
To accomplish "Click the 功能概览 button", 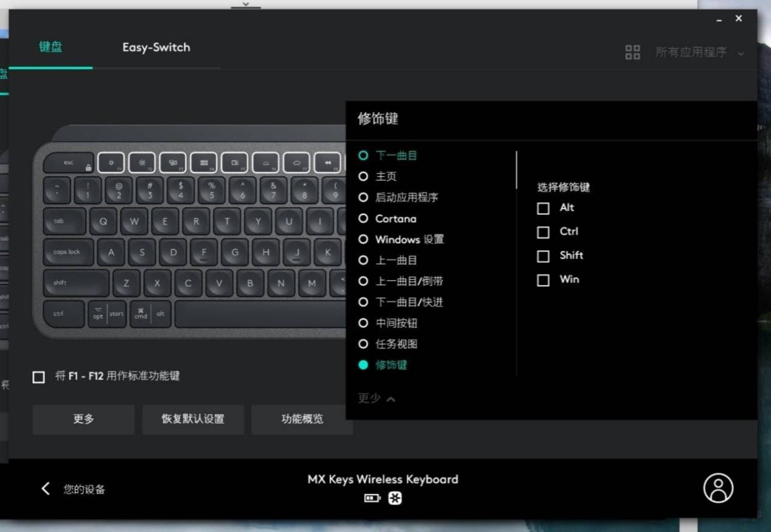I will 302,419.
